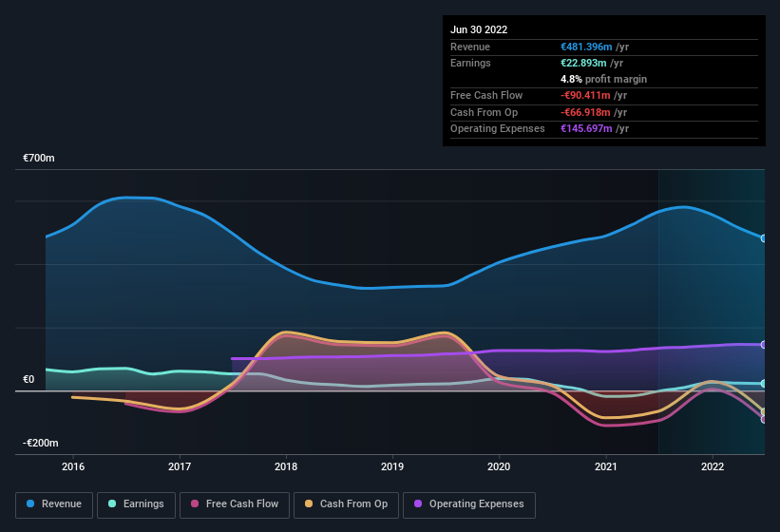780x532 pixels.
Task: Click the blue Revenue legend dot
Action: point(31,504)
